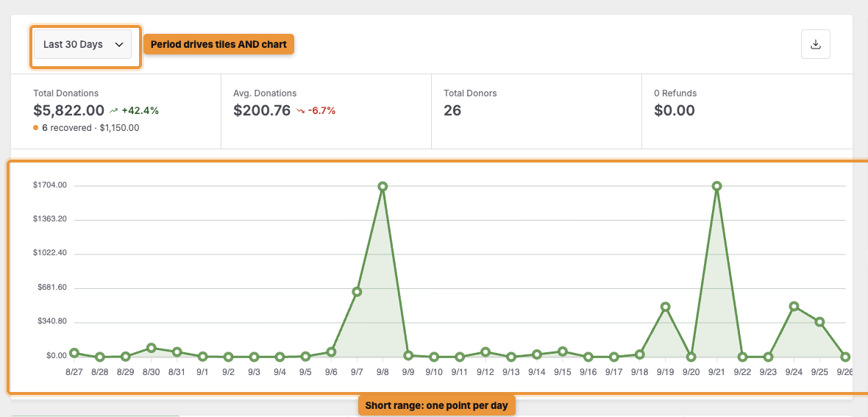Image resolution: width=868 pixels, height=417 pixels.
Task: Click the orange recovered donations dot
Action: [36, 128]
